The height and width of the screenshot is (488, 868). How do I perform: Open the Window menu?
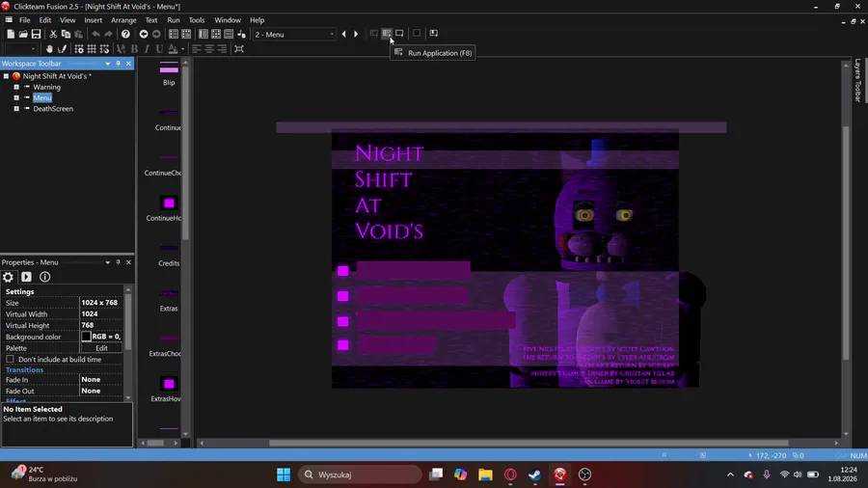point(228,20)
